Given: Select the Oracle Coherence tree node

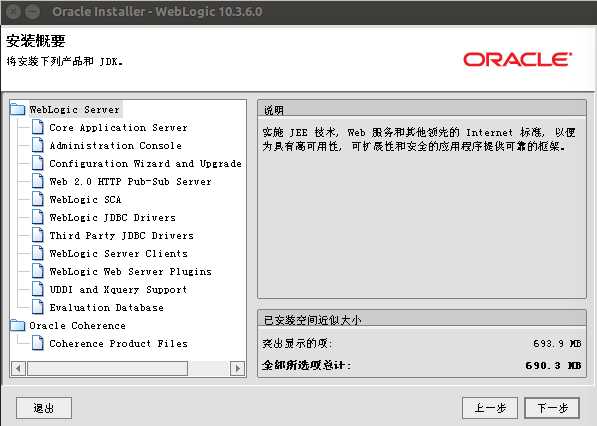Looking at the screenshot, I should 77,326.
